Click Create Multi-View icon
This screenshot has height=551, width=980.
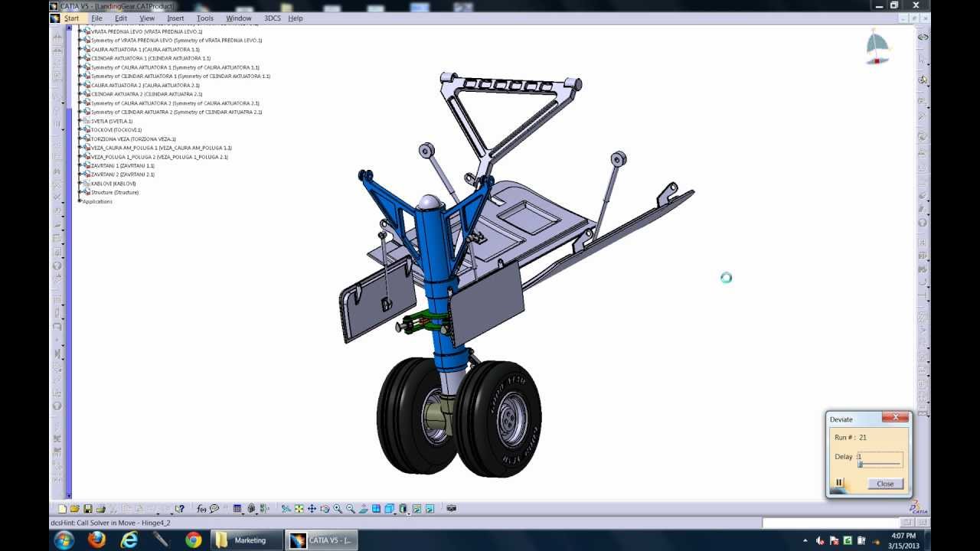[376, 508]
